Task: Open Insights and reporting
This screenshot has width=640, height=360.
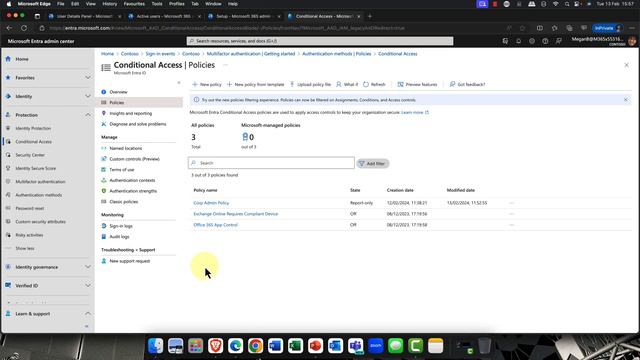Action: (x=131, y=113)
